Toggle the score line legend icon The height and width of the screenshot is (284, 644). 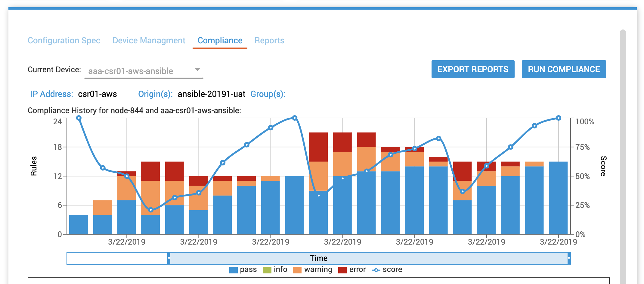[376, 270]
